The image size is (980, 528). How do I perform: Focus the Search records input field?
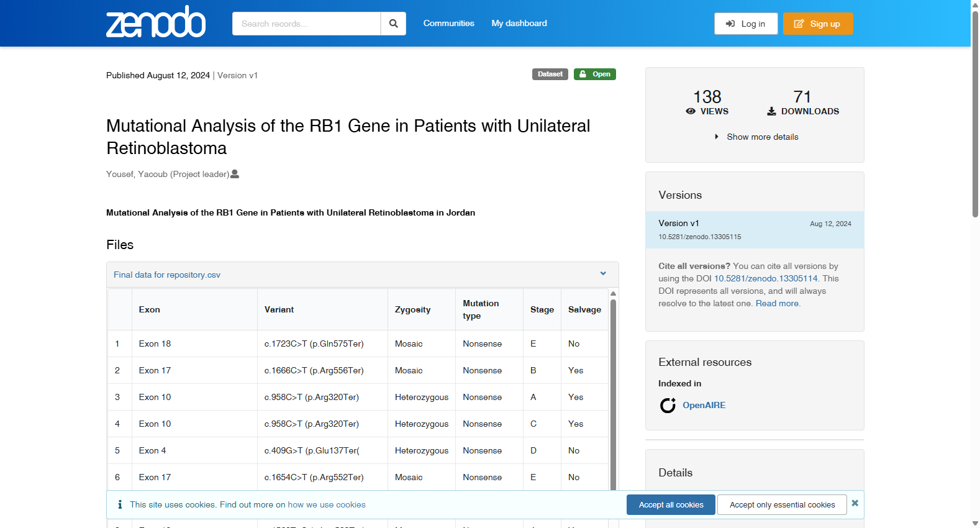306,24
